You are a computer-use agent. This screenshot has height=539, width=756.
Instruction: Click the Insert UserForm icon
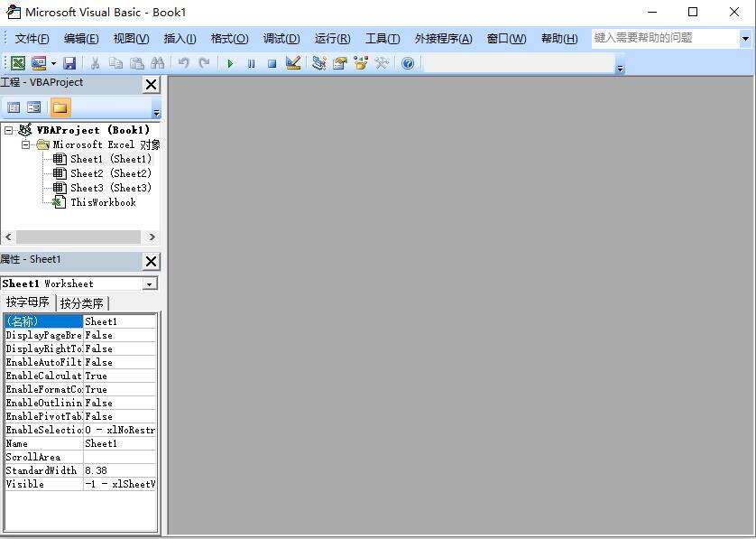[39, 63]
